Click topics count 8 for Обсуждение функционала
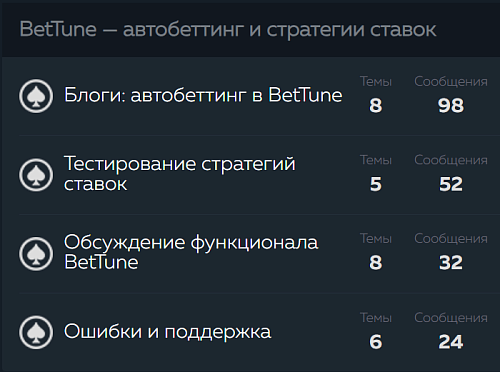The height and width of the screenshot is (372, 500). [376, 263]
